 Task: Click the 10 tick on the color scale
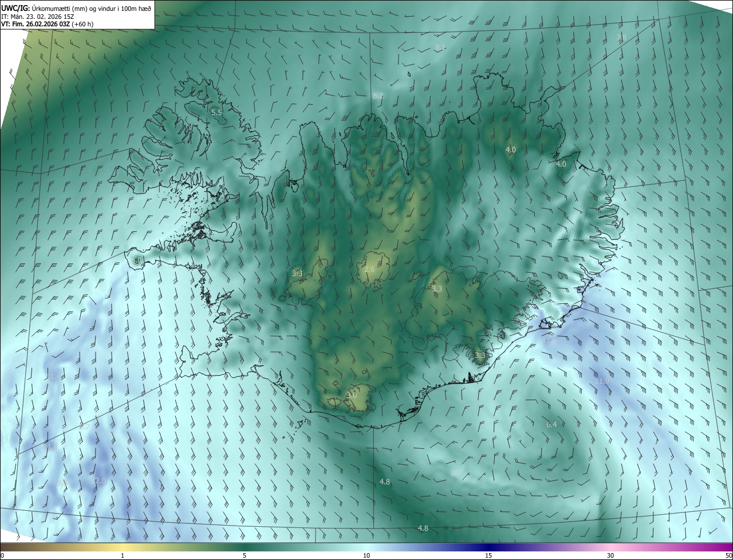coord(366,555)
